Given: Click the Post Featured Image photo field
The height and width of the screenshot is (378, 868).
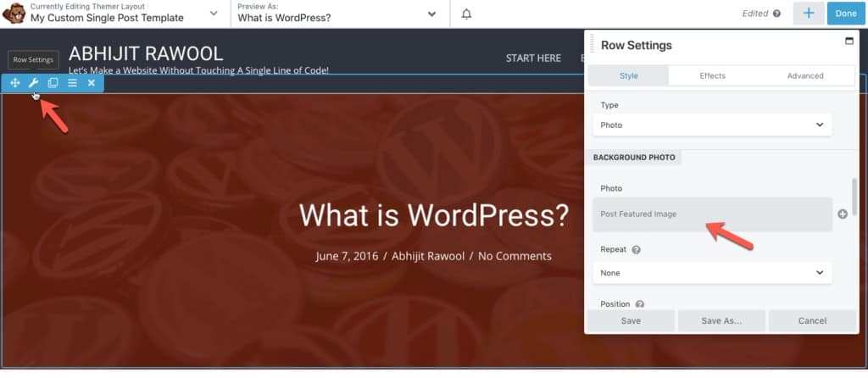Looking at the screenshot, I should click(x=712, y=214).
